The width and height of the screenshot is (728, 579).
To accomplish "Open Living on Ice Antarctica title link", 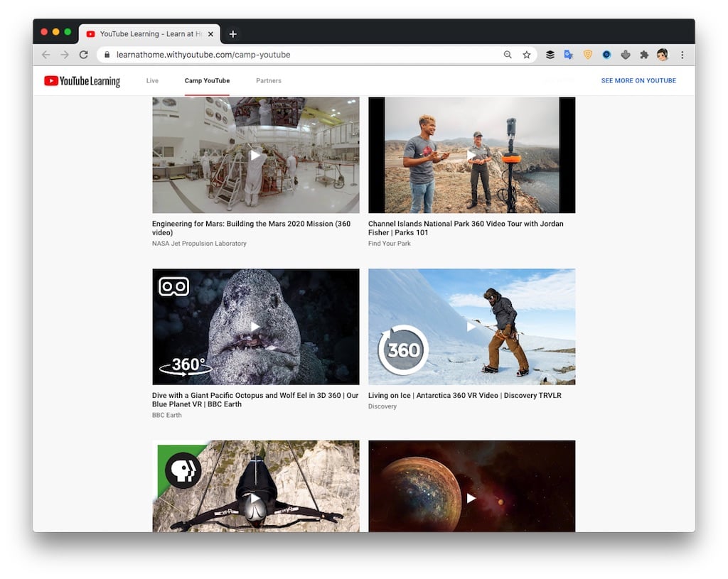I will pos(465,395).
